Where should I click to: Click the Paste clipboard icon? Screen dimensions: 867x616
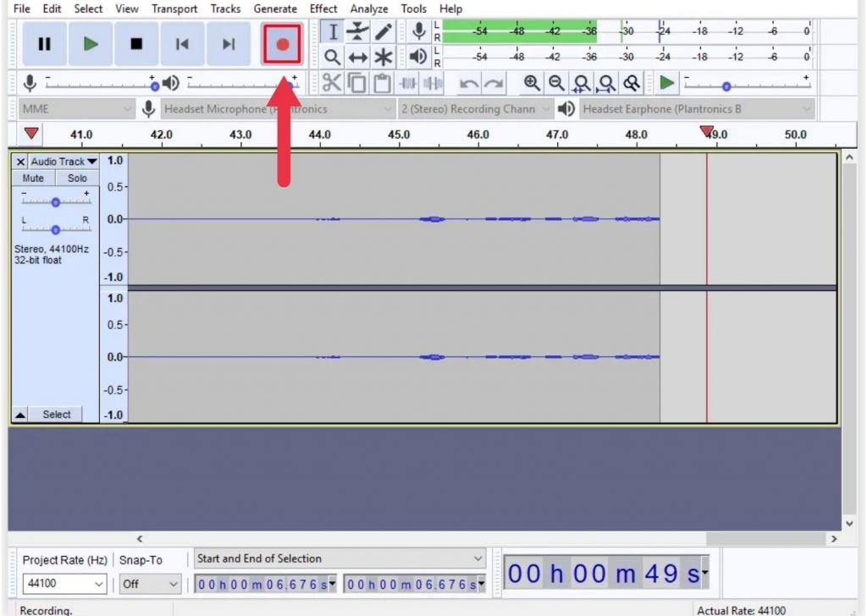point(382,84)
